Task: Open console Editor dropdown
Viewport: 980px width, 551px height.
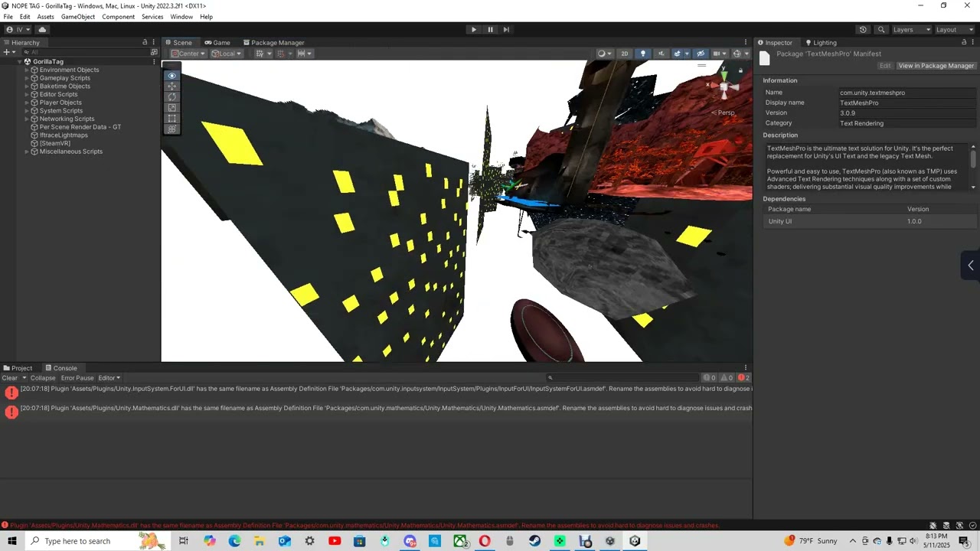Action: (109, 378)
